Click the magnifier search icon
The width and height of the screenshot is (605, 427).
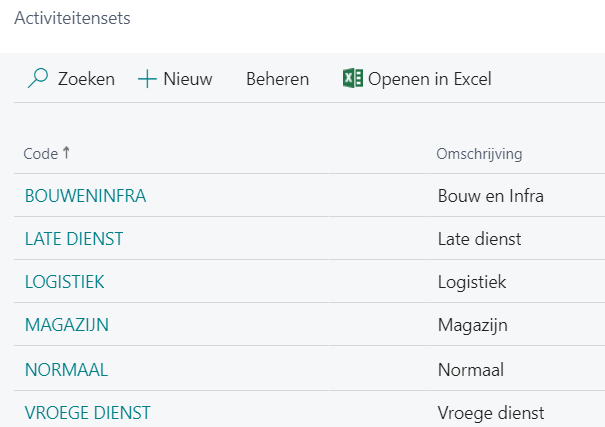(37, 79)
